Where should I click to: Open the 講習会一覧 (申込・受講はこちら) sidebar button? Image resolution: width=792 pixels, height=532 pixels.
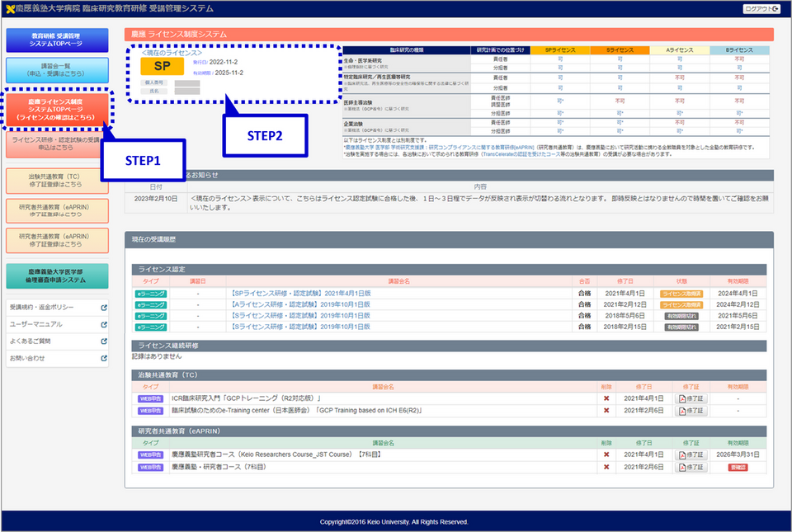pyautogui.click(x=57, y=69)
